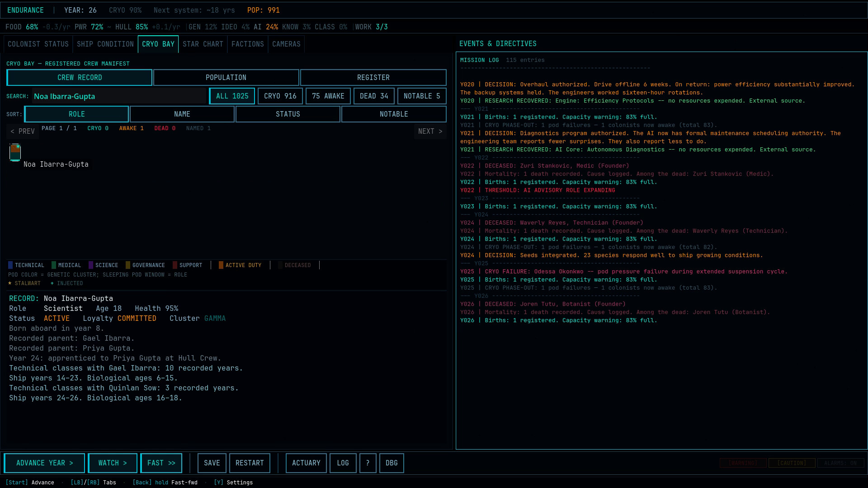Enable Fast forward mode
The width and height of the screenshot is (868, 488).
(161, 463)
